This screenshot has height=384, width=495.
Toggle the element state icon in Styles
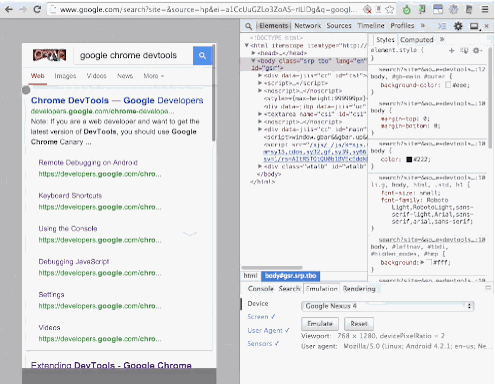[x=464, y=50]
